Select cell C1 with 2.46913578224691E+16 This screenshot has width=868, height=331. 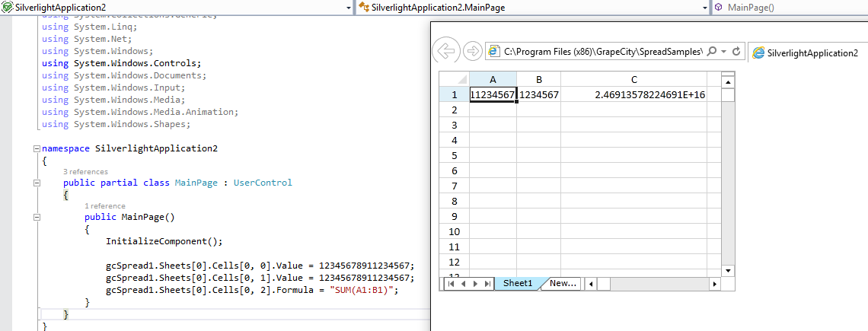point(633,94)
